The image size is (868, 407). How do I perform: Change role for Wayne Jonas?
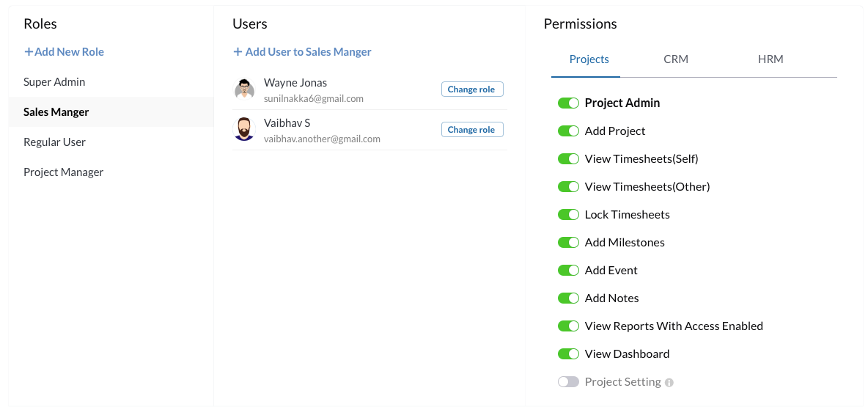pyautogui.click(x=471, y=89)
